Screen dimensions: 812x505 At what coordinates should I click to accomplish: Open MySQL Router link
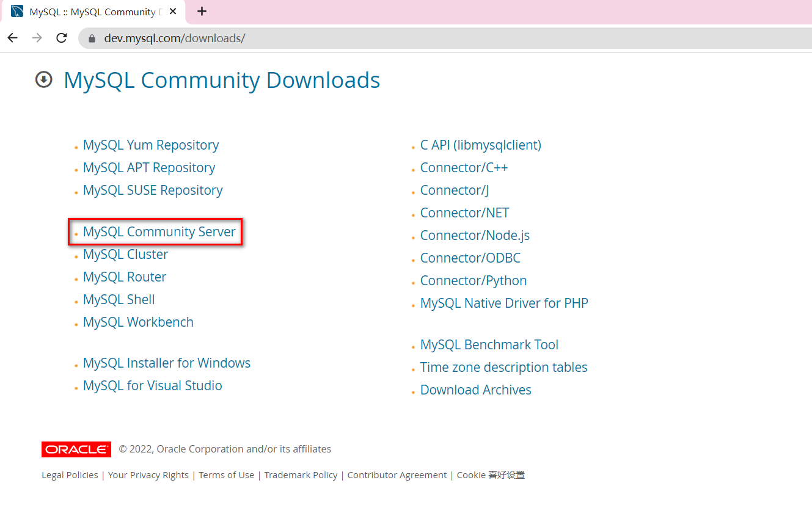coord(125,277)
